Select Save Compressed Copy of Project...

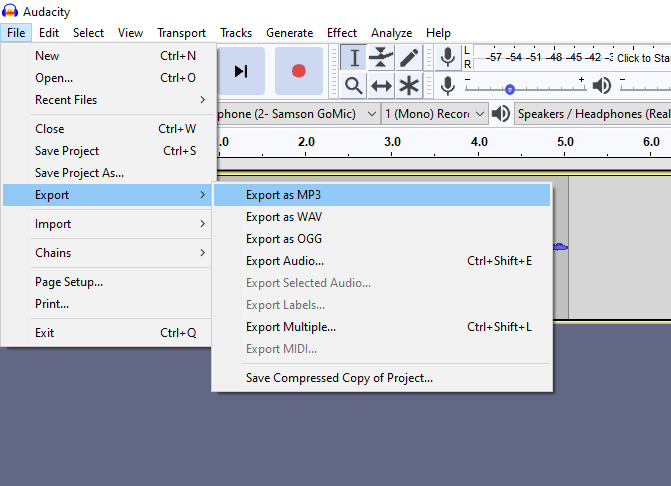pos(382,378)
